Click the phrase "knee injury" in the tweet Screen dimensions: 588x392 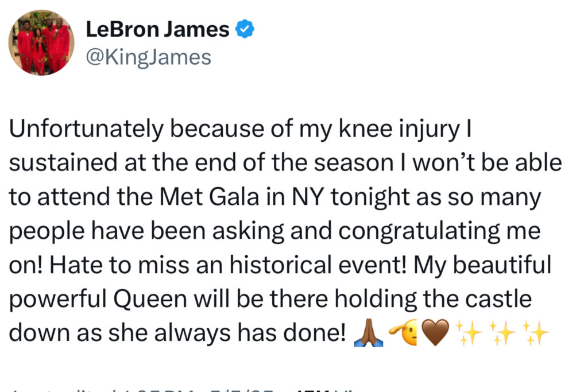click(400, 130)
